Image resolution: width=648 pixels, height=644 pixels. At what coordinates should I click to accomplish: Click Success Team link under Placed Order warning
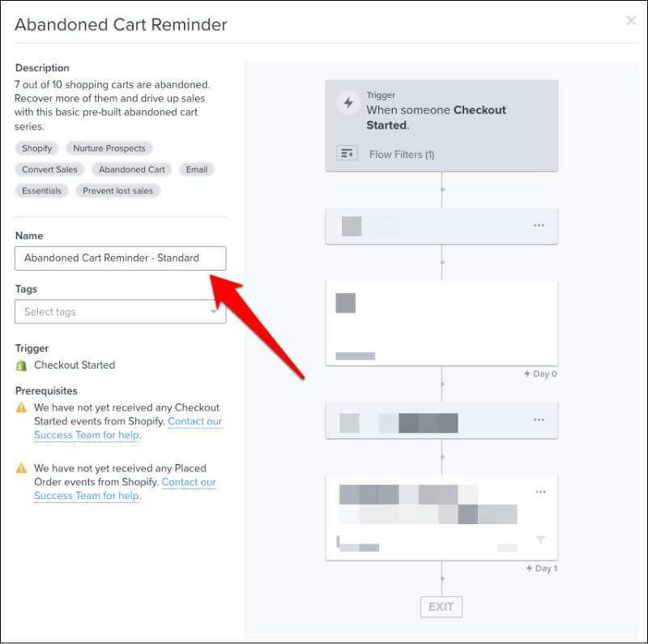pos(86,495)
